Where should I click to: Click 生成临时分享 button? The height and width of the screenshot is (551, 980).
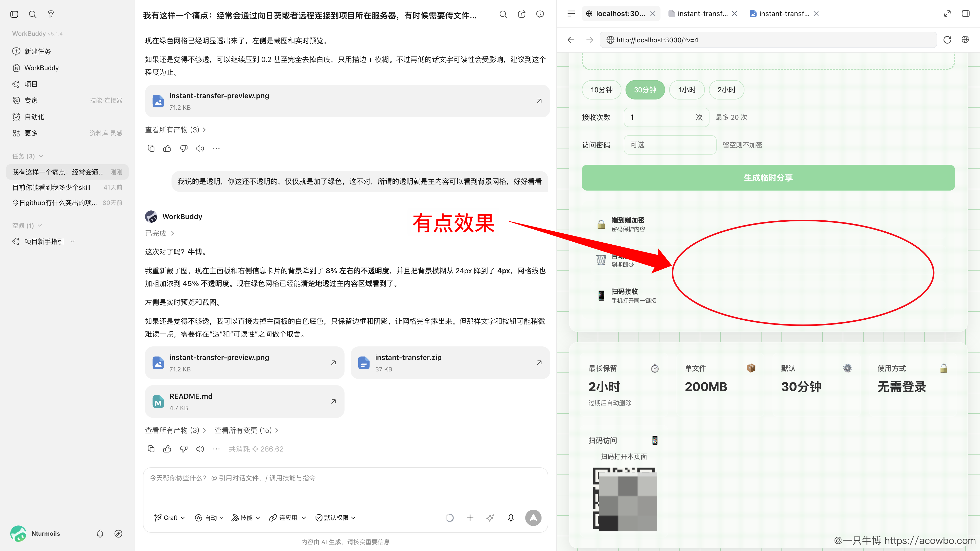point(768,178)
